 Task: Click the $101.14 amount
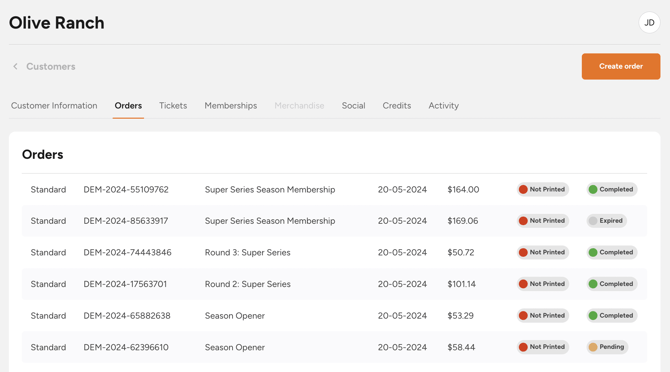click(461, 284)
